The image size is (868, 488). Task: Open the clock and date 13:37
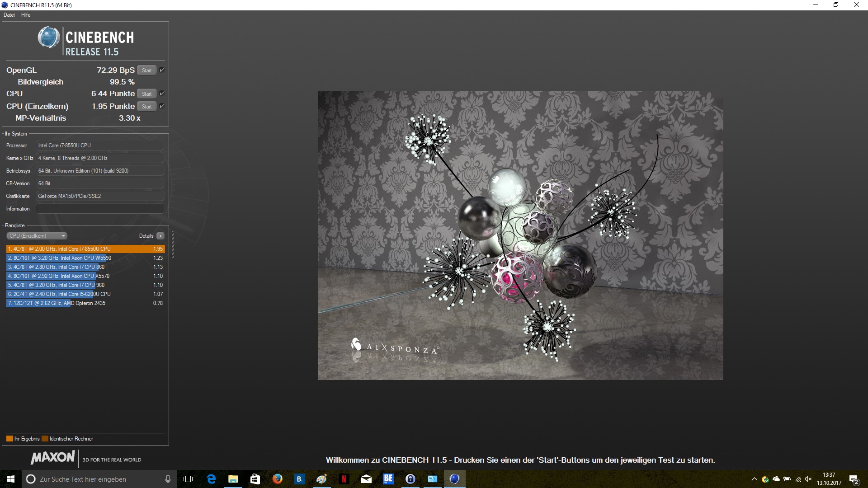pyautogui.click(x=829, y=479)
